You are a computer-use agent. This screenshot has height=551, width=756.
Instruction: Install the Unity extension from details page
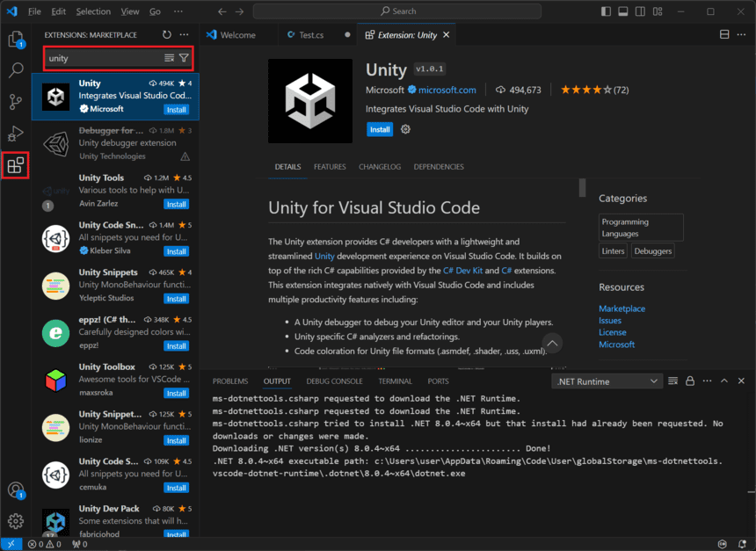pos(380,129)
